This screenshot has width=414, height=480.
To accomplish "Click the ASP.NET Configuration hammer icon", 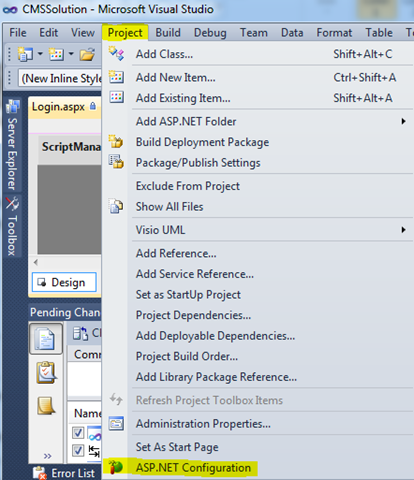I will 115,467.
